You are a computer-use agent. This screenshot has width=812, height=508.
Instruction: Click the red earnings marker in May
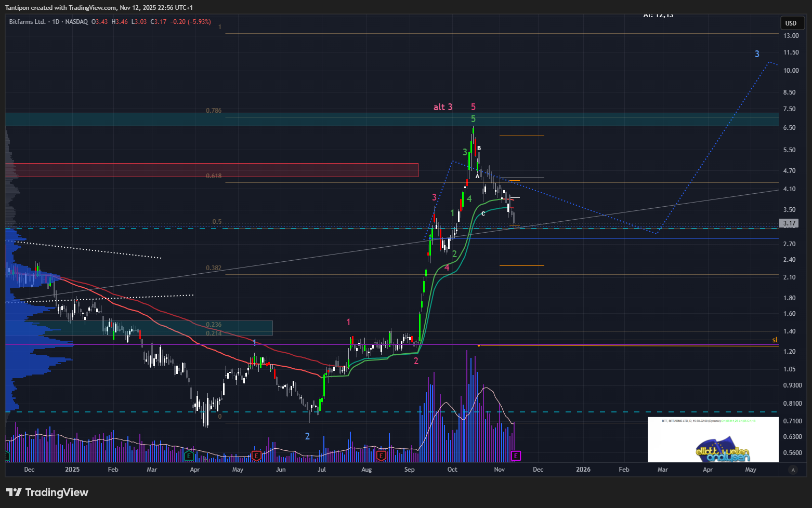click(x=256, y=456)
